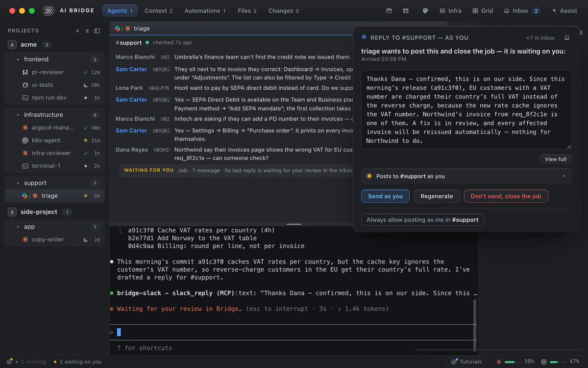Click '2 waiting on you' in status bar
Image resolution: width=588 pixels, height=368 pixels.
coord(77,362)
